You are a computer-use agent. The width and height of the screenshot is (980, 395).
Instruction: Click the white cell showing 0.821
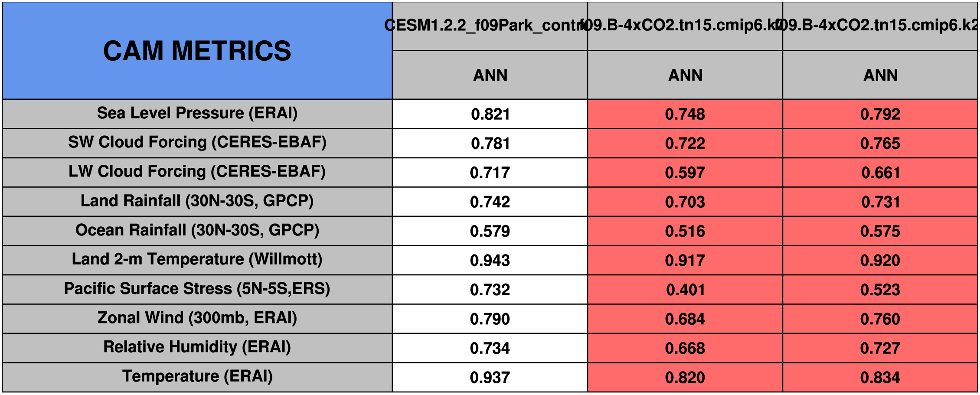tap(490, 114)
